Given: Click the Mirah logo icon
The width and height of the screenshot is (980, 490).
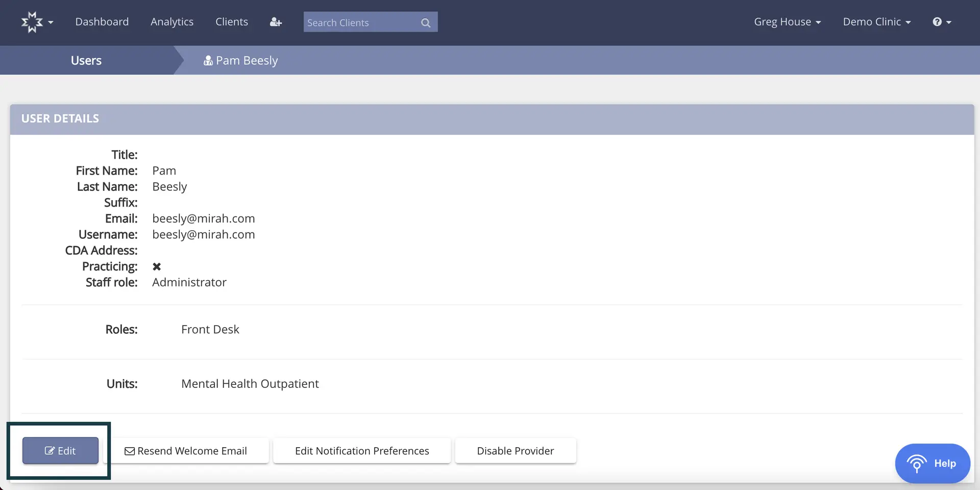Looking at the screenshot, I should pyautogui.click(x=33, y=21).
